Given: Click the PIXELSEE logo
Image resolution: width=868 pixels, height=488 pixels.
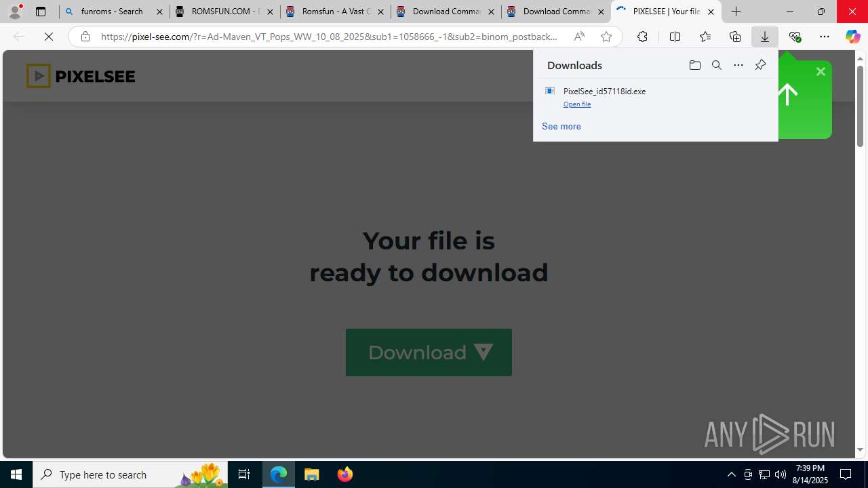Looking at the screenshot, I should point(81,76).
